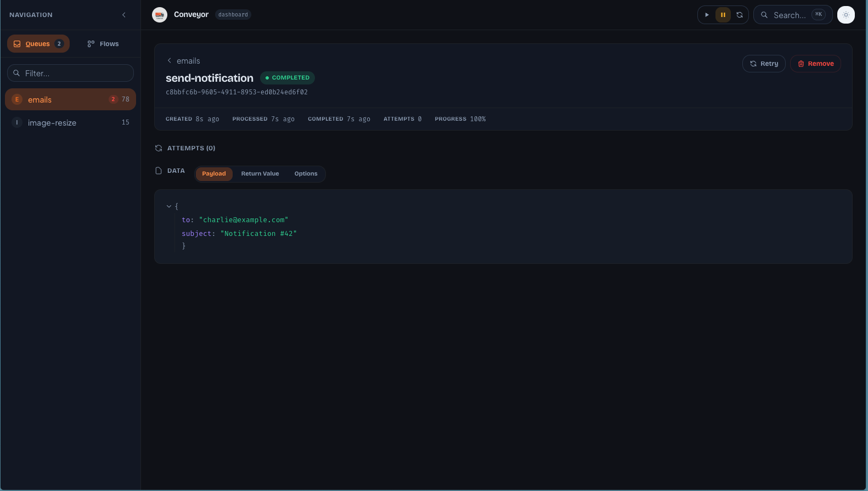Collapse the JSON payload object
This screenshot has width=868, height=491.
pyautogui.click(x=169, y=206)
